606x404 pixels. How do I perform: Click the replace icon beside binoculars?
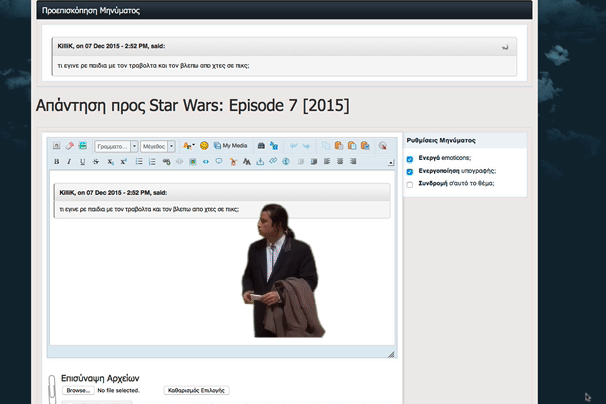[274, 146]
